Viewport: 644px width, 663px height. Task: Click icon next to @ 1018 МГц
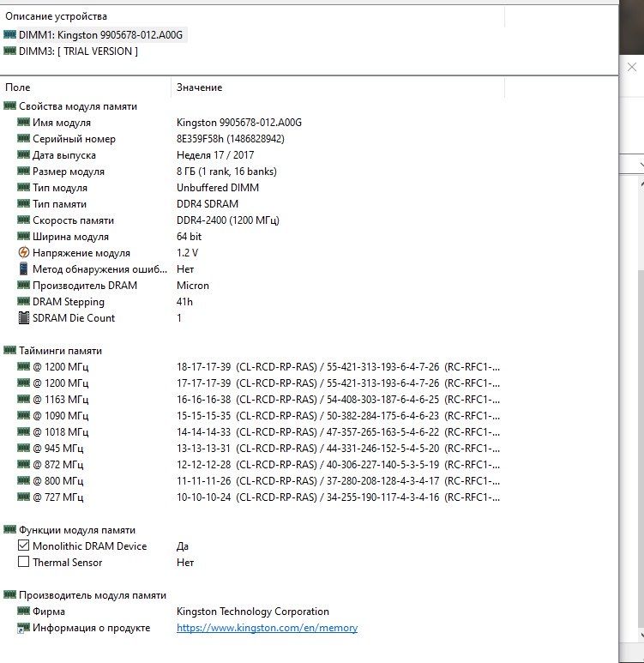(24, 431)
